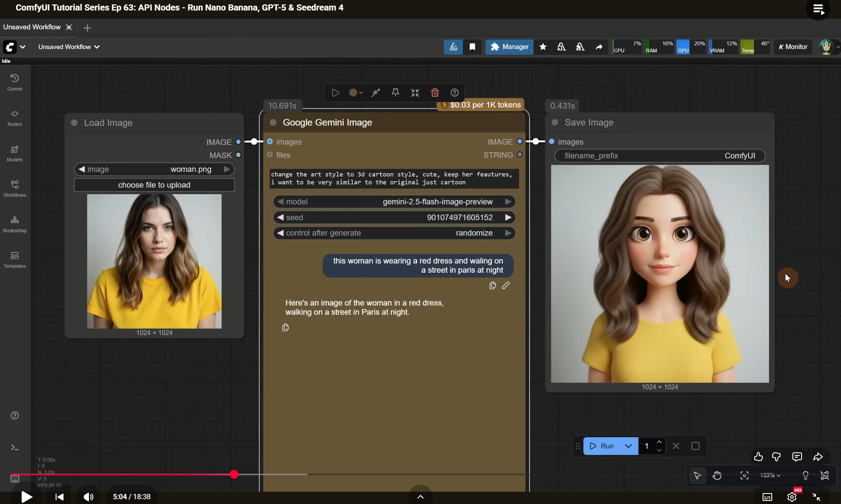Image resolution: width=841 pixels, height=504 pixels.
Task: Click the video progress bar scrubber
Action: (234, 474)
